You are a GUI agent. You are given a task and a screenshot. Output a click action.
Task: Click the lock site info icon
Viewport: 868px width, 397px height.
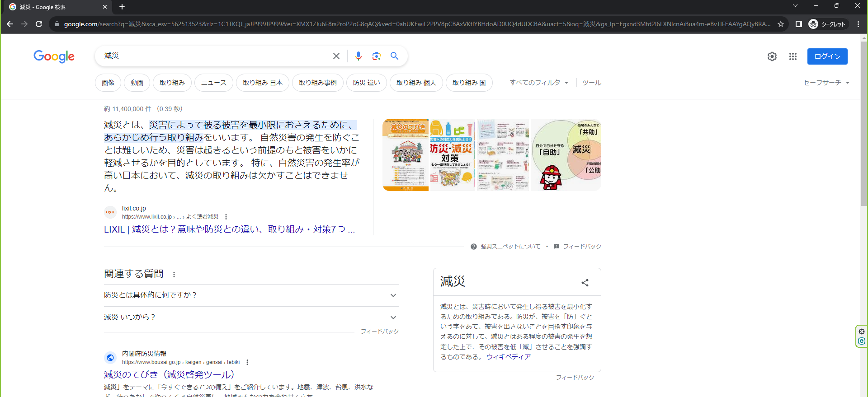[57, 24]
